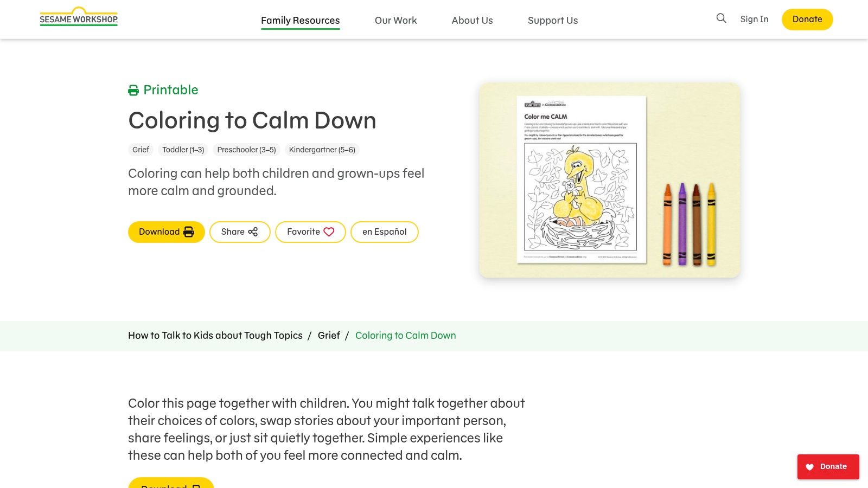Click the printer icon on the Download button

pos(188,232)
